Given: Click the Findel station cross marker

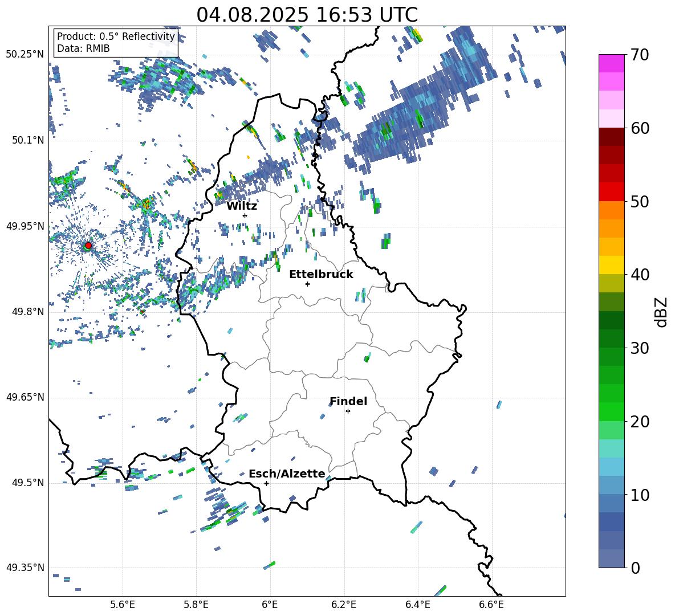Looking at the screenshot, I should [348, 411].
